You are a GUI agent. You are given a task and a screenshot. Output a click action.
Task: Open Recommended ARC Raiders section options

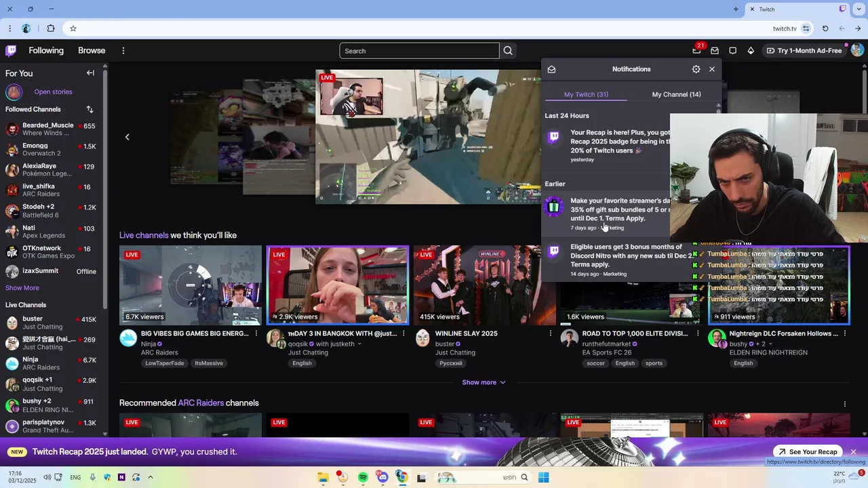(x=845, y=403)
